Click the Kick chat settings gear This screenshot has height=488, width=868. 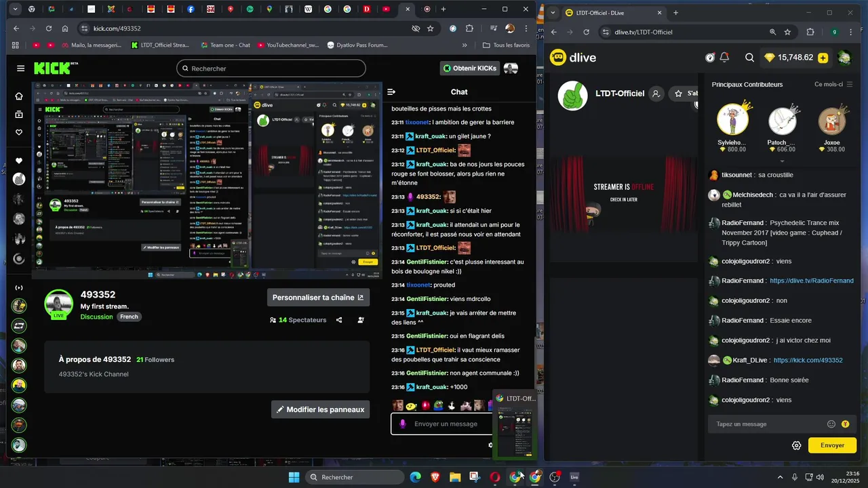tap(490, 445)
